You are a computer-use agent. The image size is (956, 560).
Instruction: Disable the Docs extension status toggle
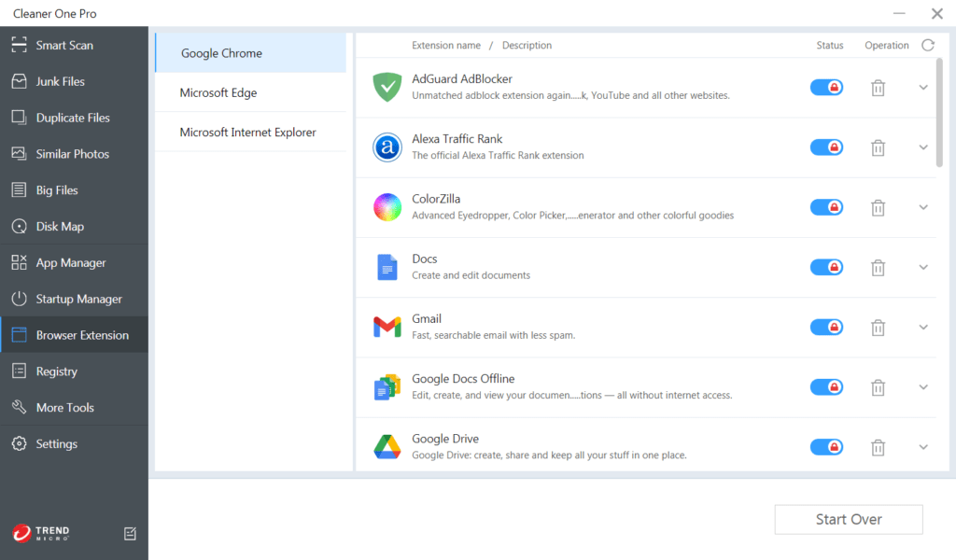(826, 267)
